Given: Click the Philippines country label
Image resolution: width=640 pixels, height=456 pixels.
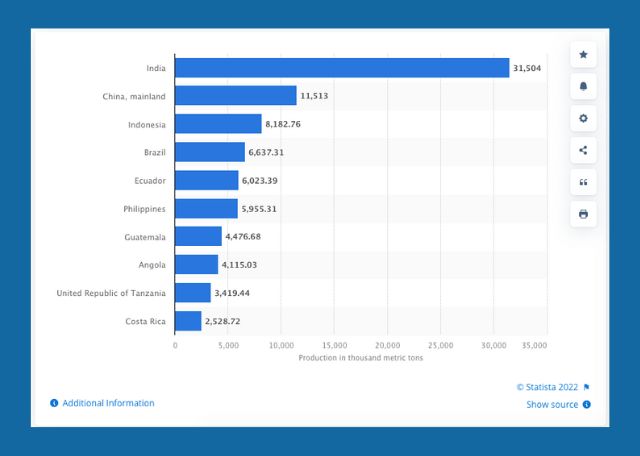Looking at the screenshot, I should (x=144, y=209).
